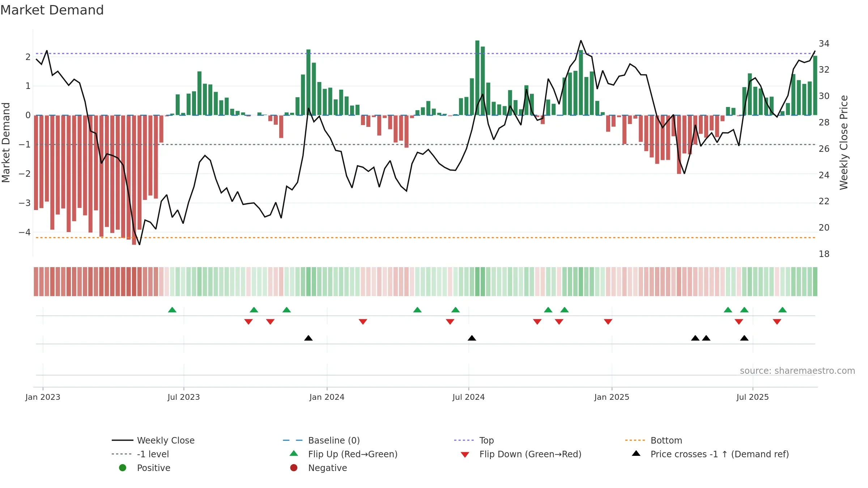
Task: Click the price value 34 on right axis
Action: coord(824,44)
